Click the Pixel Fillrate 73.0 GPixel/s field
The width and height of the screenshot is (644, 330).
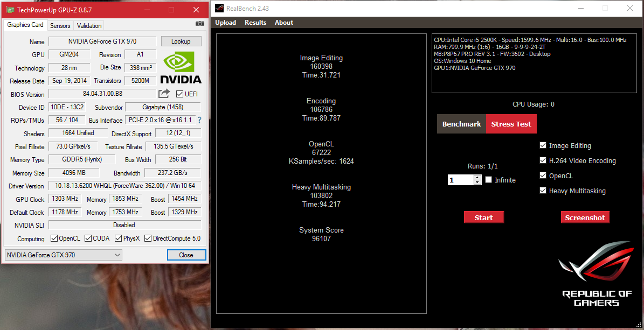[73, 146]
